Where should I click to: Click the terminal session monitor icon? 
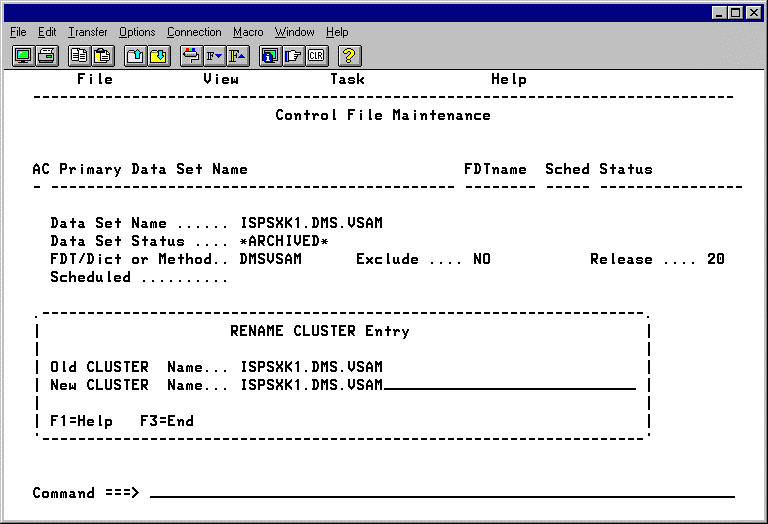(23, 56)
